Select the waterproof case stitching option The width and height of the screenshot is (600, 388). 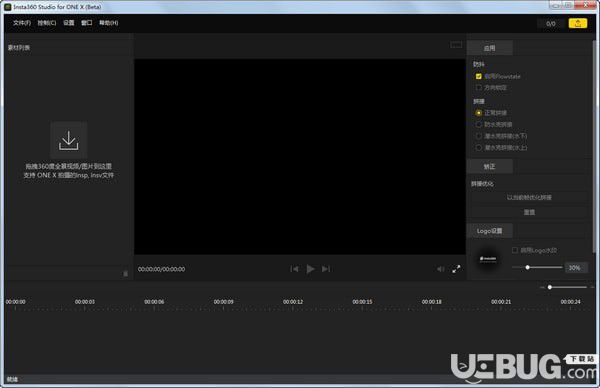point(478,124)
